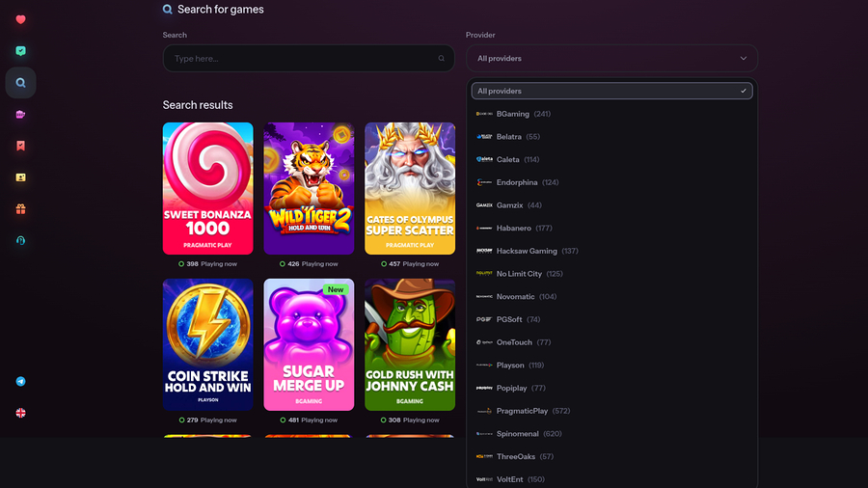Click the yellow profile card sidebar icon

click(x=20, y=177)
